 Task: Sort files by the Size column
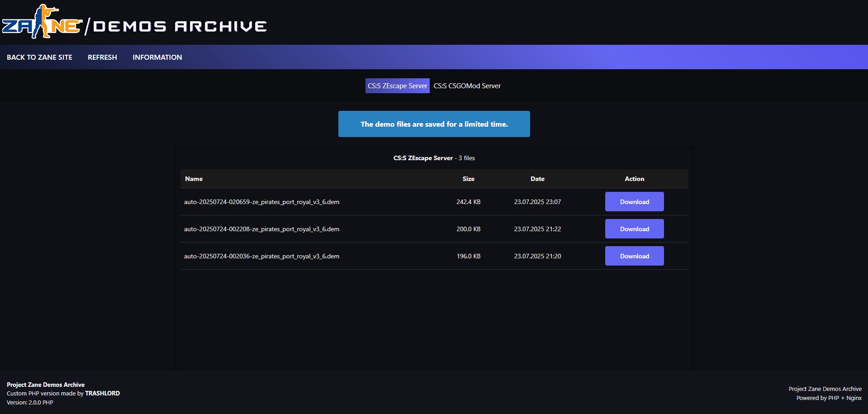(468, 179)
